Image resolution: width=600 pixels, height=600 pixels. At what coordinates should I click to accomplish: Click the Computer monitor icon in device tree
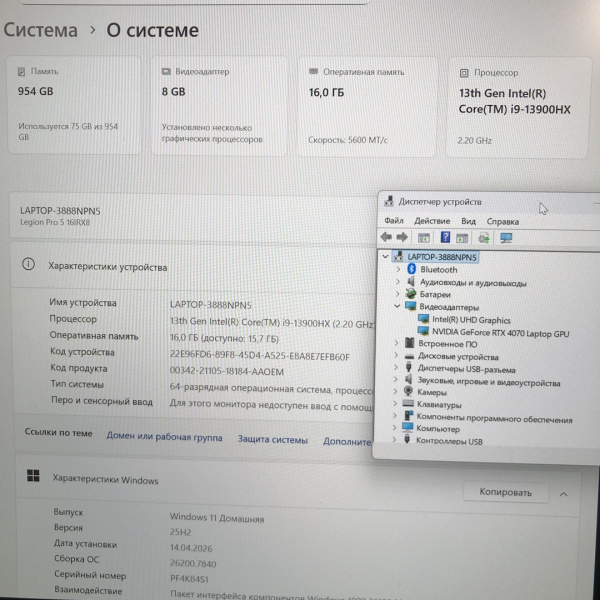(408, 427)
